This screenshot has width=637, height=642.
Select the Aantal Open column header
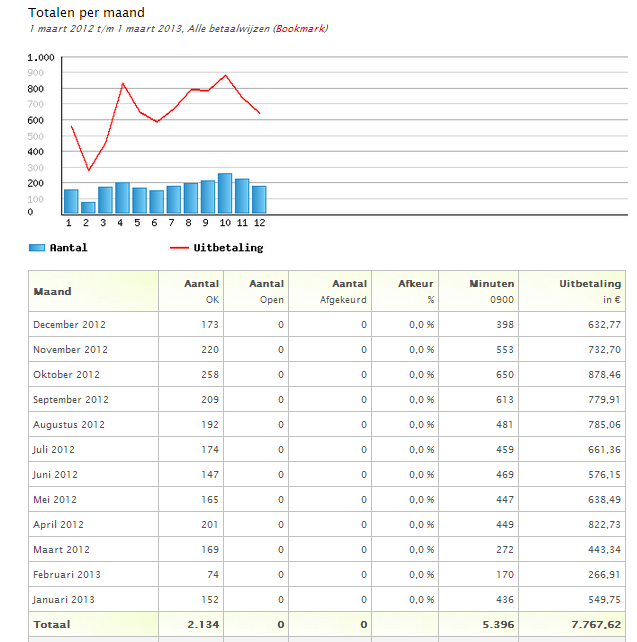(256, 291)
